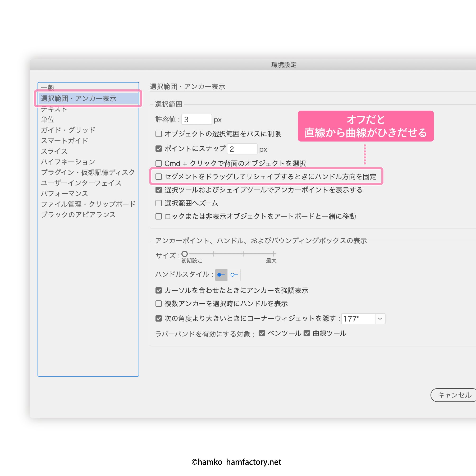
Task: Enable the 選択範囲へズーム option
Action: pos(159,203)
